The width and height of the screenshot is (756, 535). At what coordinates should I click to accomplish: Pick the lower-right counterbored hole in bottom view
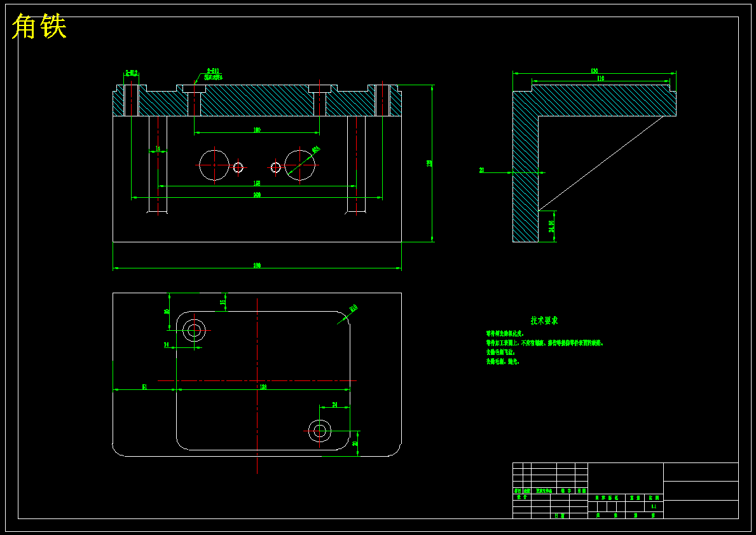tap(320, 430)
